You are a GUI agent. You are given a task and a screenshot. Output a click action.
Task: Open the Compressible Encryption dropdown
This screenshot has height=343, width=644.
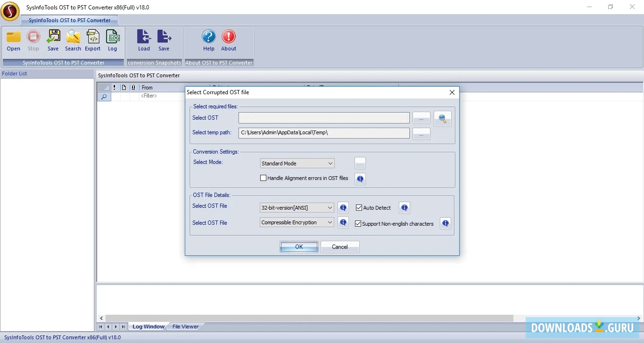tap(330, 222)
